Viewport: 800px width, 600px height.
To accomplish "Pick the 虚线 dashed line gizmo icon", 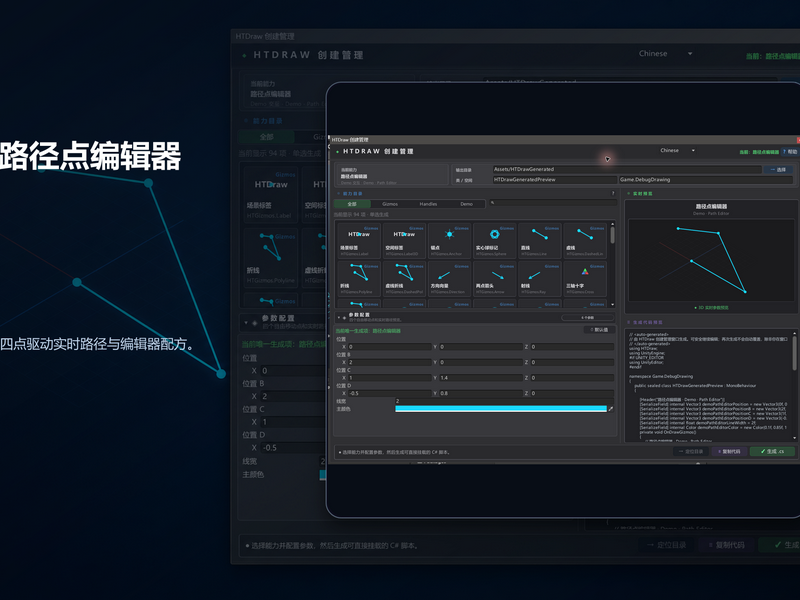I will pyautogui.click(x=585, y=240).
